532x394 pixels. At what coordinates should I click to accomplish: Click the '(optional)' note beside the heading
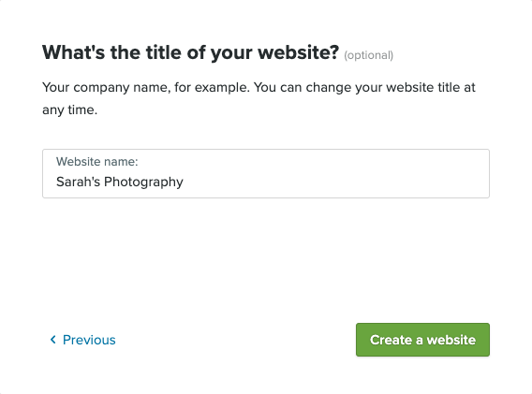pyautogui.click(x=369, y=55)
